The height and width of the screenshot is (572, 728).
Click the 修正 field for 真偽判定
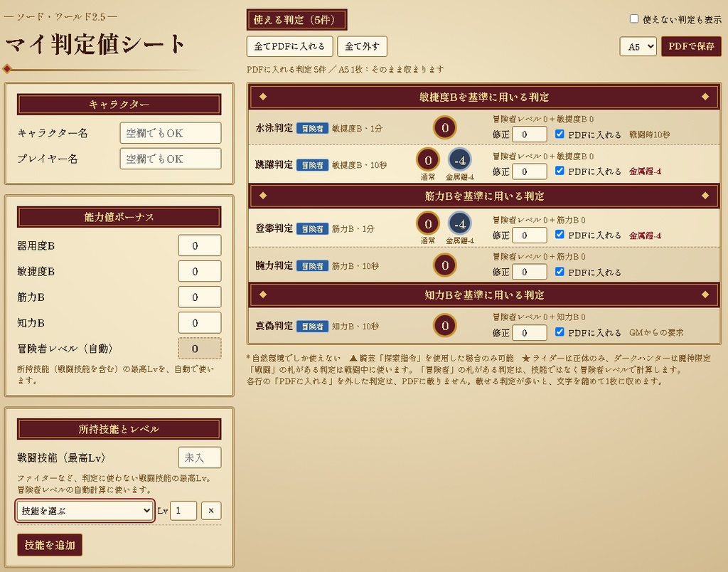pos(529,333)
